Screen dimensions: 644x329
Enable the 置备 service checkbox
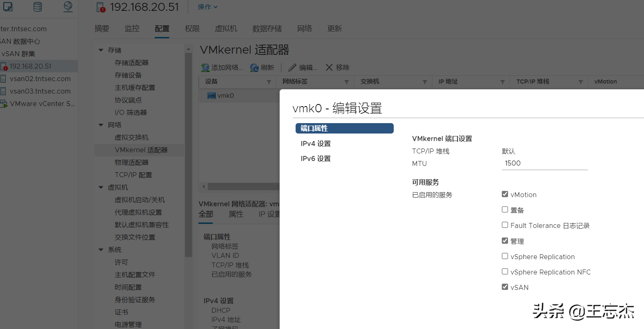click(x=505, y=210)
